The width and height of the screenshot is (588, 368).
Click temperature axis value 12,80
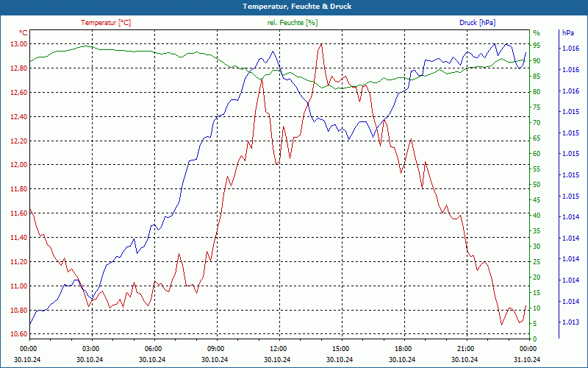tap(18, 68)
